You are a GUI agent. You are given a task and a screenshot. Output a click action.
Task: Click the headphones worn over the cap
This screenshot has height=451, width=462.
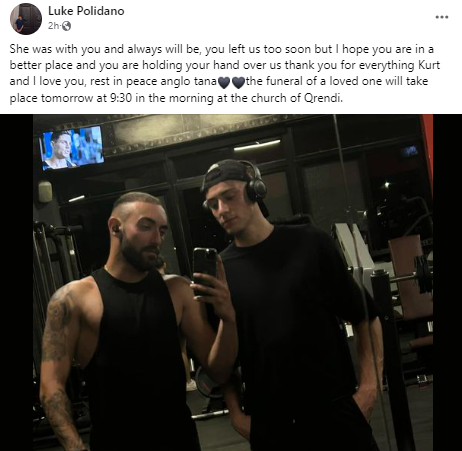255,185
